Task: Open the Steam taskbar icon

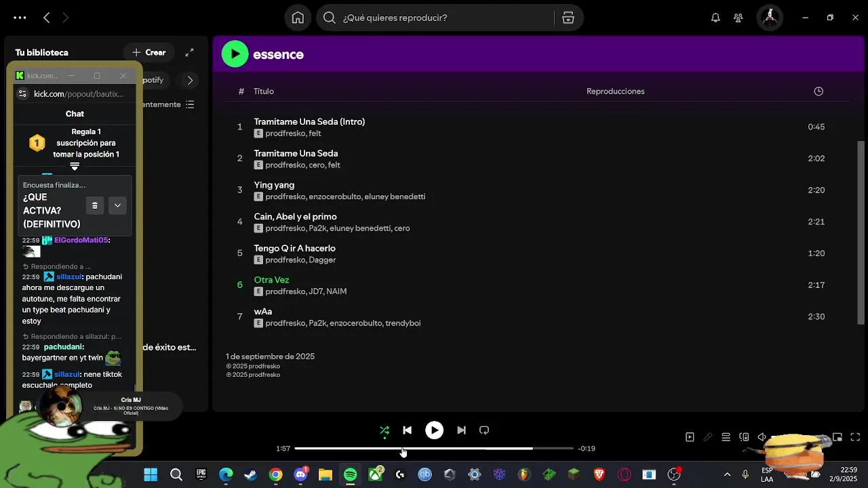Action: pos(251,474)
